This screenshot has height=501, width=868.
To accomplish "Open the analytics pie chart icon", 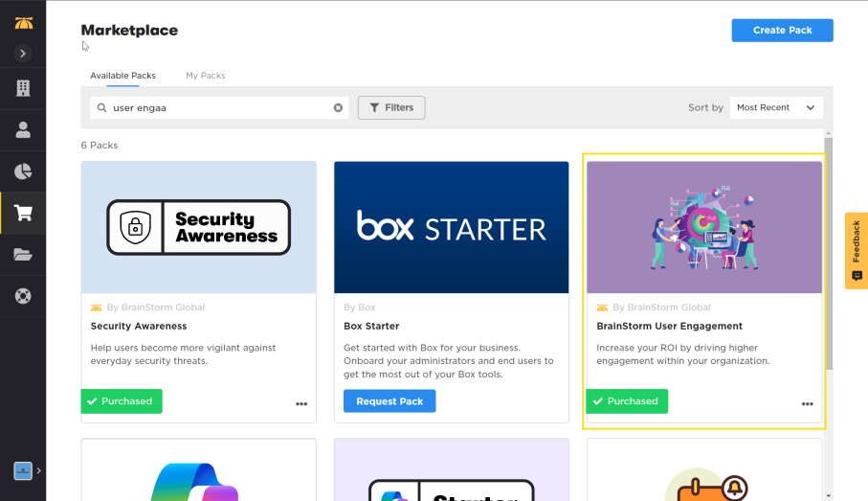I will click(23, 171).
